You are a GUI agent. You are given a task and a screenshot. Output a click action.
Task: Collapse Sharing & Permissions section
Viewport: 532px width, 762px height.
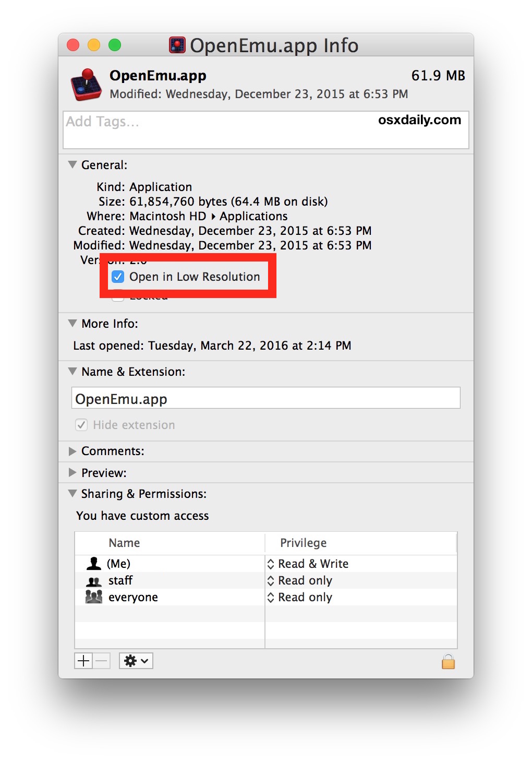pyautogui.click(x=72, y=493)
